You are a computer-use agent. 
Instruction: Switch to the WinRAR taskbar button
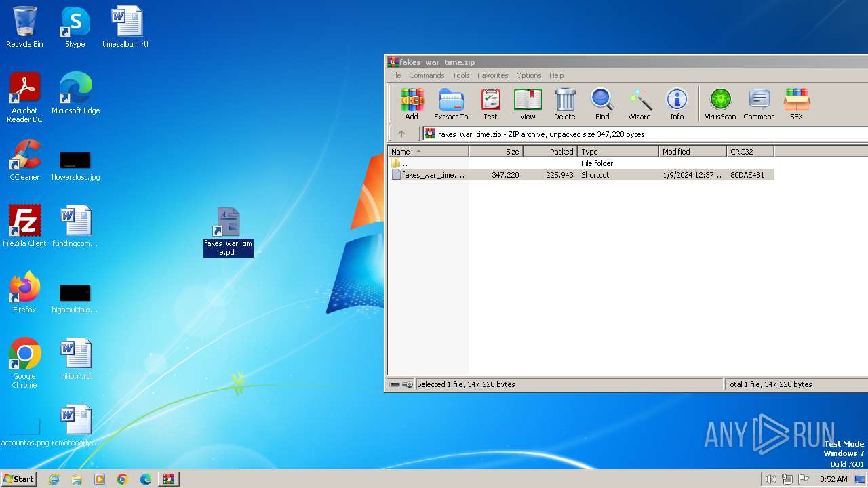[168, 479]
